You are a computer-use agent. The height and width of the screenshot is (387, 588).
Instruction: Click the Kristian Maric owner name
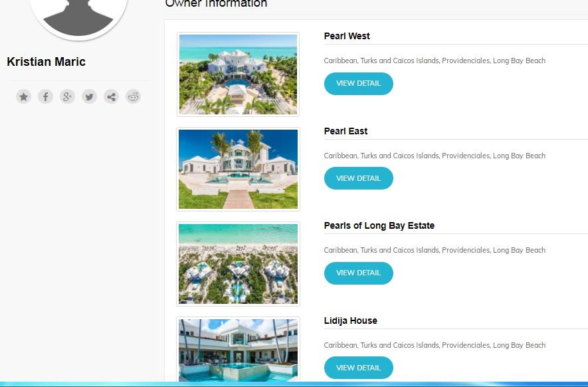point(46,62)
